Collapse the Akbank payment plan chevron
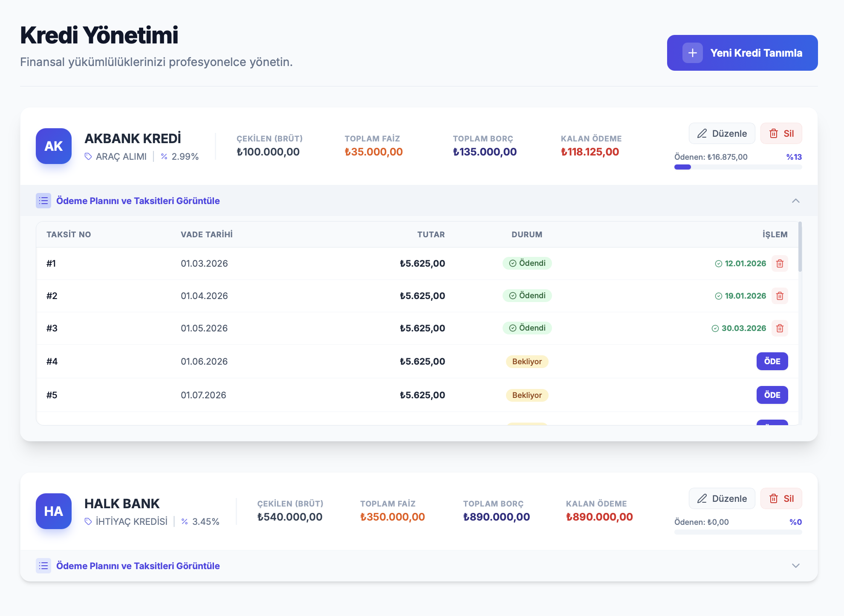Screen dimensions: 844x616 point(796,201)
